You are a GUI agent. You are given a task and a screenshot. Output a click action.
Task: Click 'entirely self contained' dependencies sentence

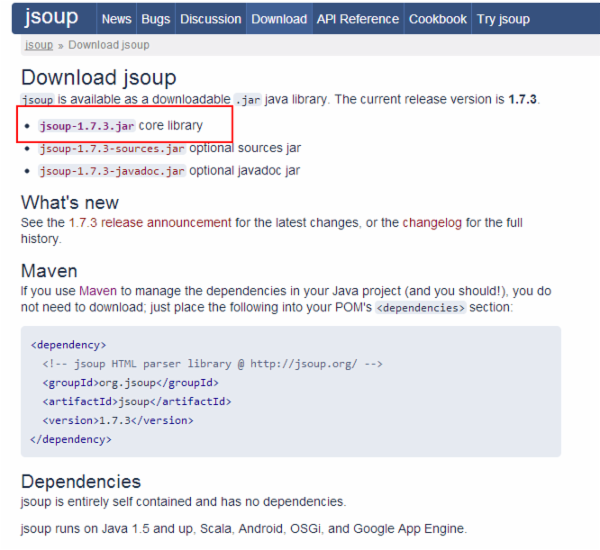click(x=183, y=502)
